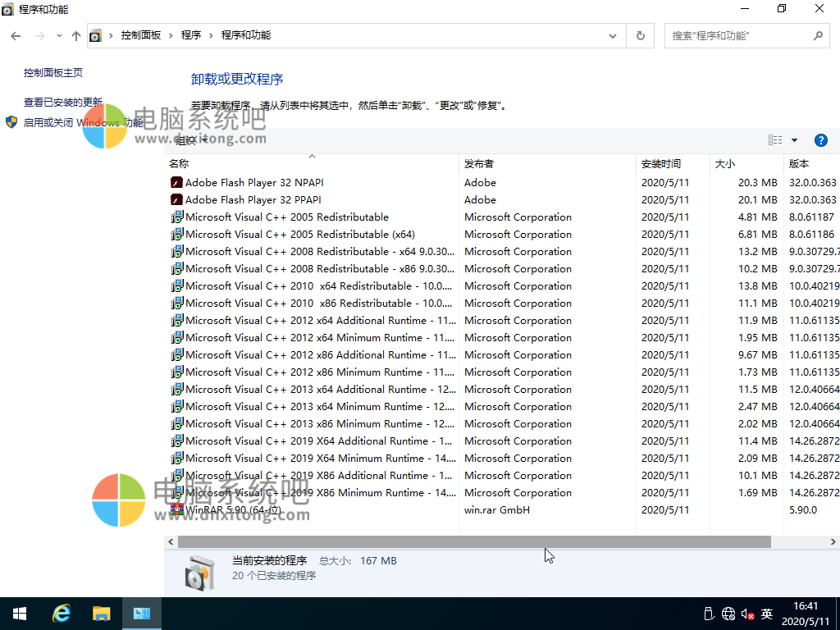This screenshot has height=630, width=840.
Task: Open File Explorer from the taskbar
Action: click(x=102, y=613)
